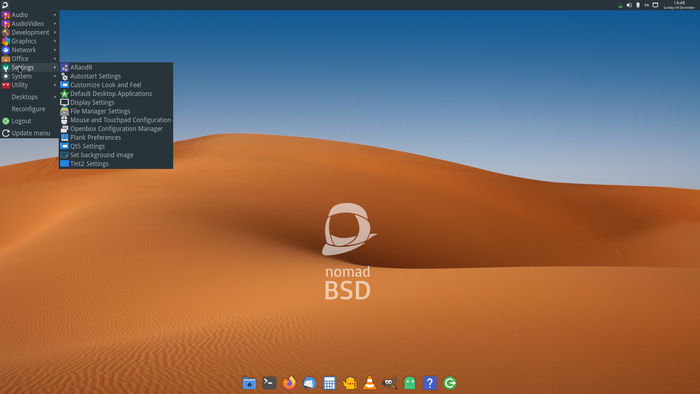
Task: Click the green logout icon in dock
Action: 450,383
